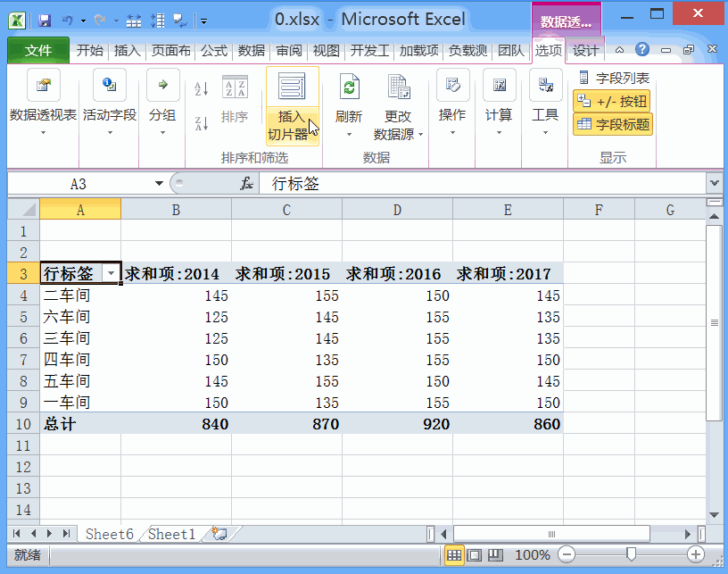Screen dimensions: 728x574
Task: Click the Ribbon help button
Action: click(644, 51)
